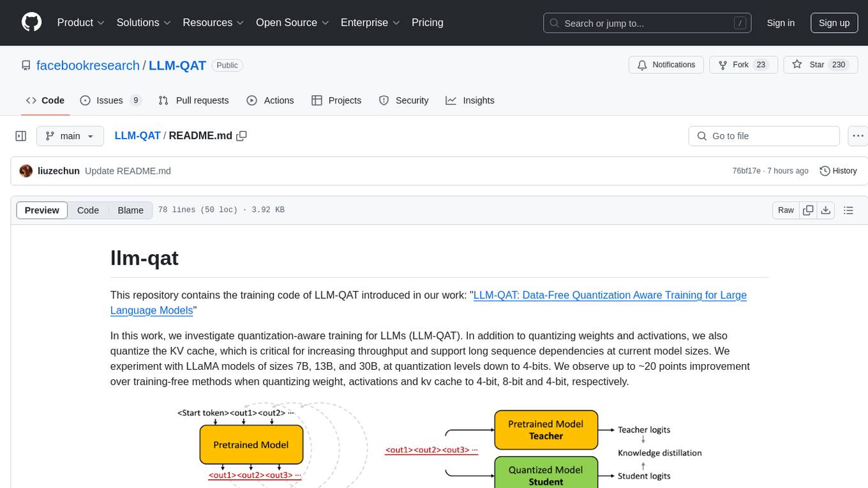868x488 pixels.
Task: Copy raw file contents icon
Action: coord(808,210)
